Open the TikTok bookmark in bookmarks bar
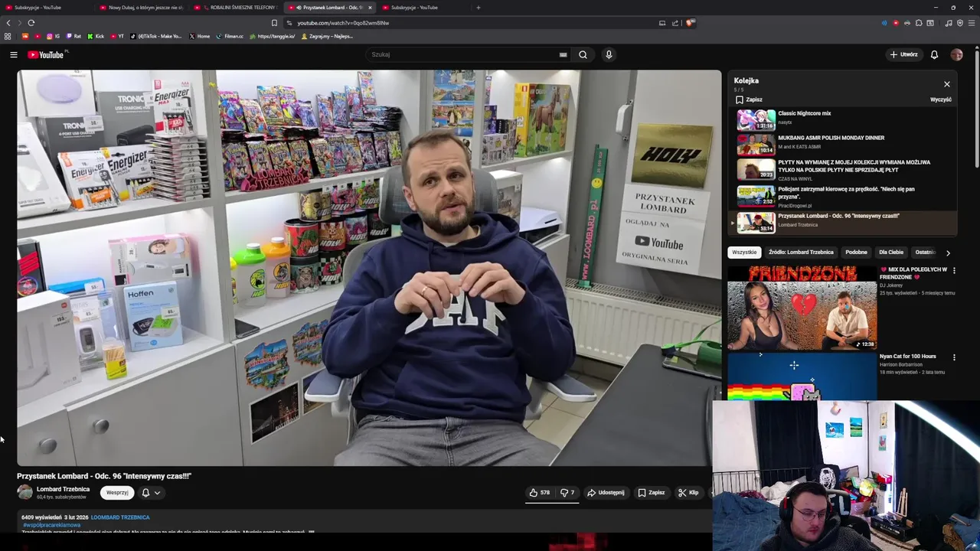This screenshot has width=980, height=551. click(155, 36)
